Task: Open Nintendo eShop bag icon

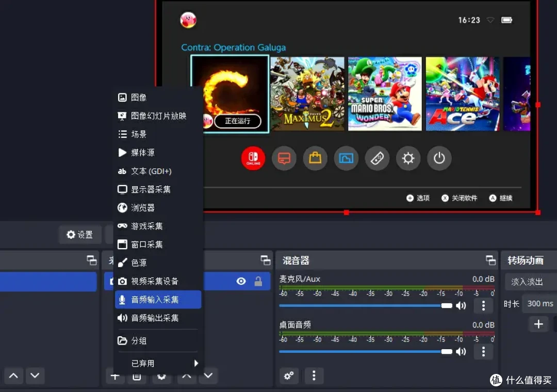Action: click(315, 158)
